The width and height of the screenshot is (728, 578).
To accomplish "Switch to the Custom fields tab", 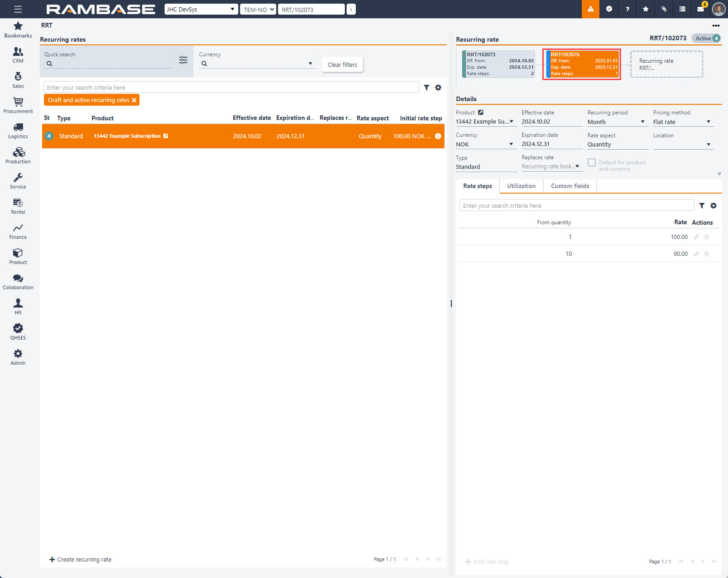I will point(570,186).
